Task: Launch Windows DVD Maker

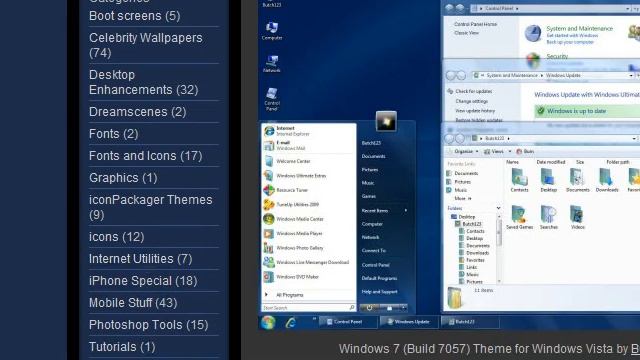Action: pyautogui.click(x=291, y=277)
